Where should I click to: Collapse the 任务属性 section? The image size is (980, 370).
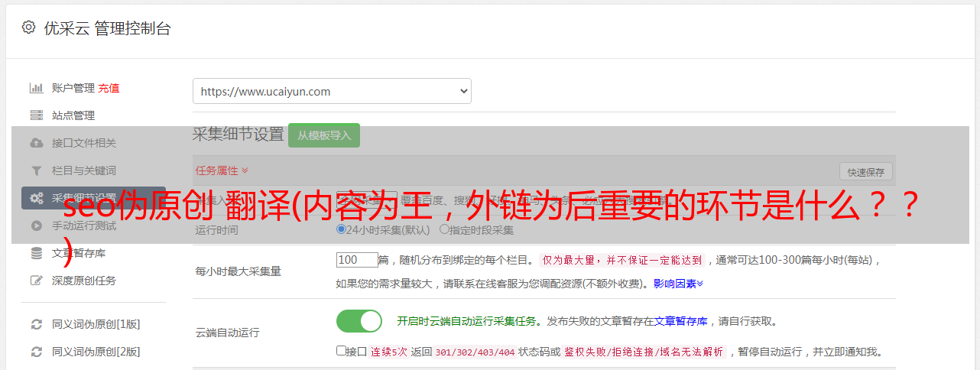(x=222, y=170)
